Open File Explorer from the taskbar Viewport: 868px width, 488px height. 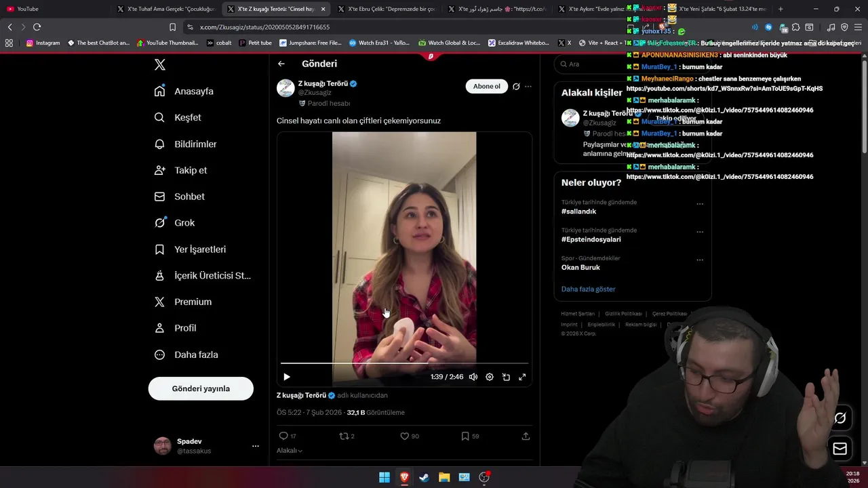[444, 477]
